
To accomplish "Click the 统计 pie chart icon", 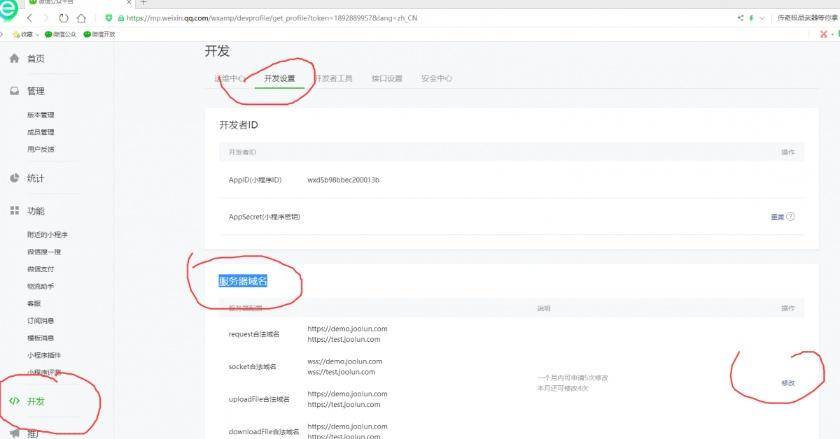I will tap(14, 178).
